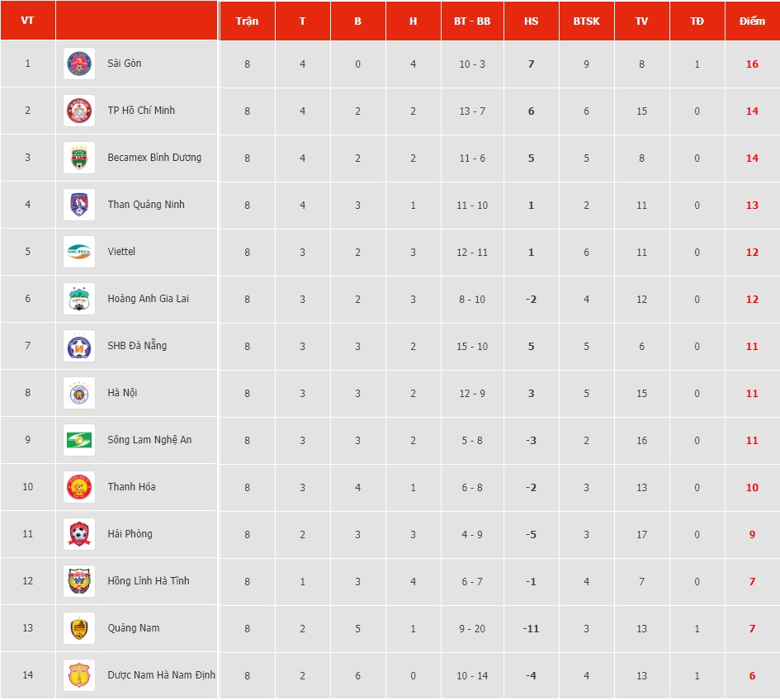Click the TP Hồ Chí Minh club crest

coord(79,111)
